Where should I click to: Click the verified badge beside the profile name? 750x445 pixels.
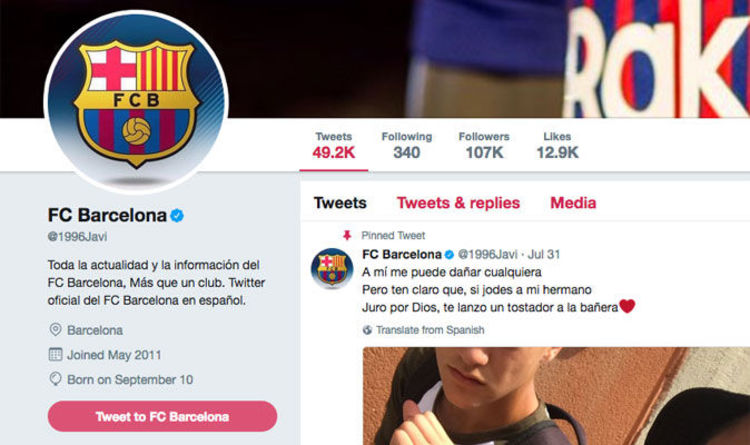point(176,215)
